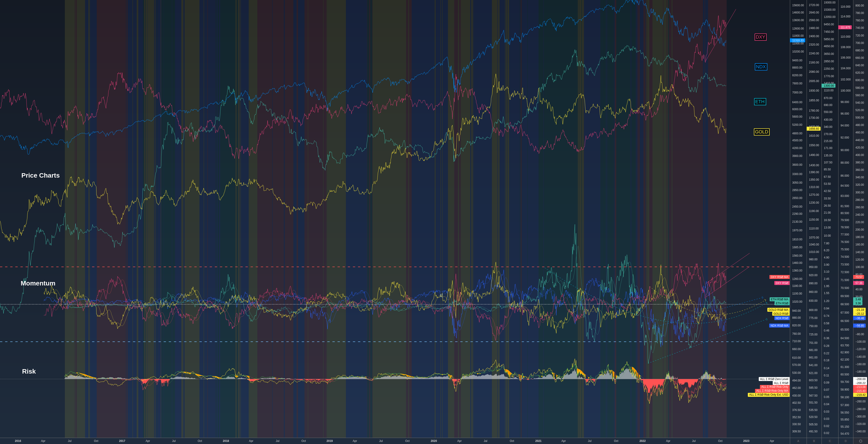Click ALL Σ RSØ Risk Only Exl. USD label
868x444 pixels.
tap(768, 395)
